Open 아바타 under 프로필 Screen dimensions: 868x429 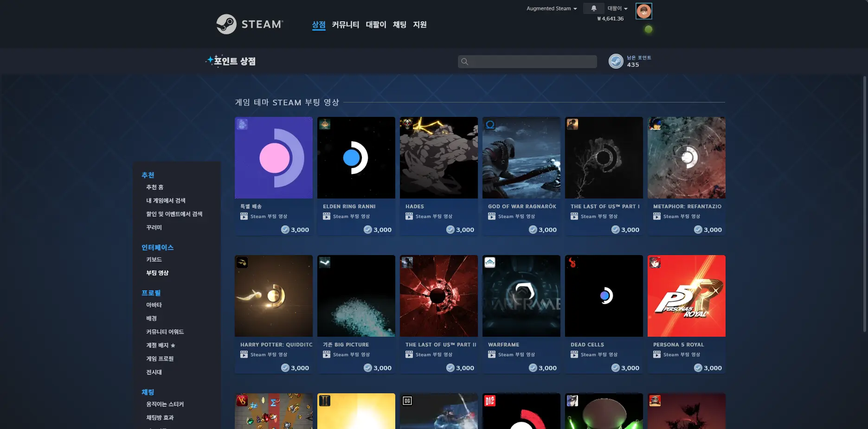coord(154,305)
